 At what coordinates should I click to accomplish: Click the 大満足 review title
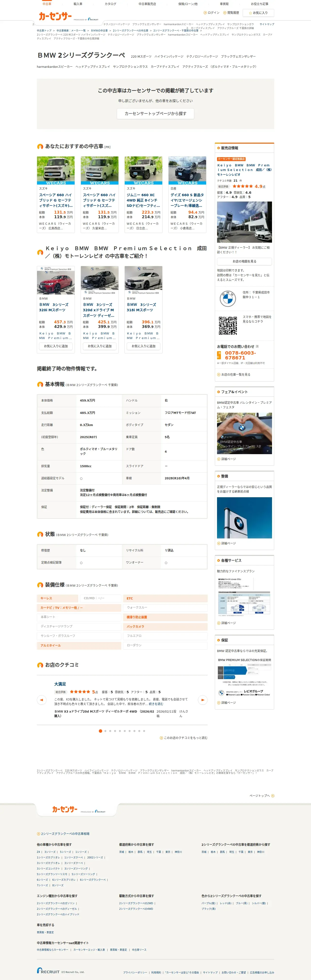(x=60, y=684)
